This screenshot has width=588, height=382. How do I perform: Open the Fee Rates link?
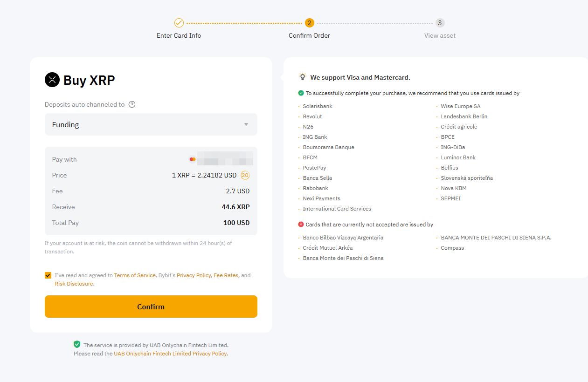tap(226, 275)
